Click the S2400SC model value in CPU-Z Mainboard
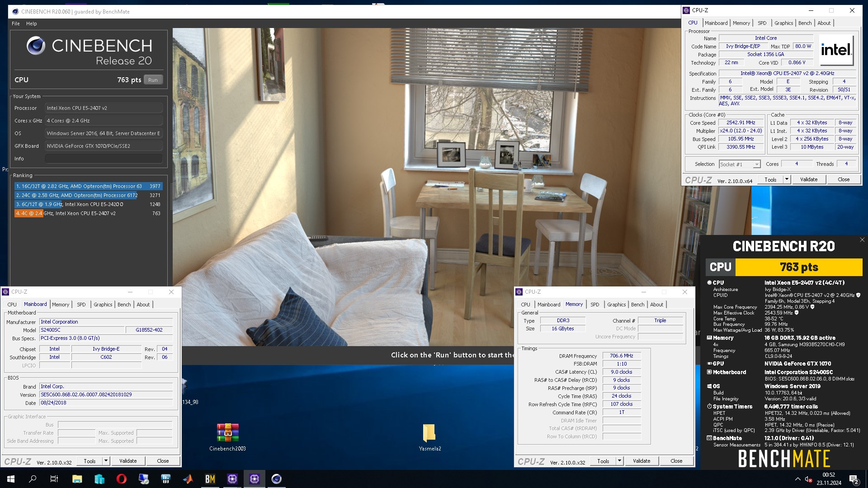Image resolution: width=868 pixels, height=488 pixels. tap(81, 330)
